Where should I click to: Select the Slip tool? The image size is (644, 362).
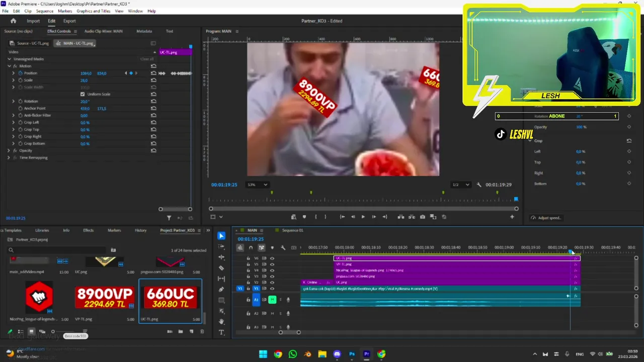221,279
